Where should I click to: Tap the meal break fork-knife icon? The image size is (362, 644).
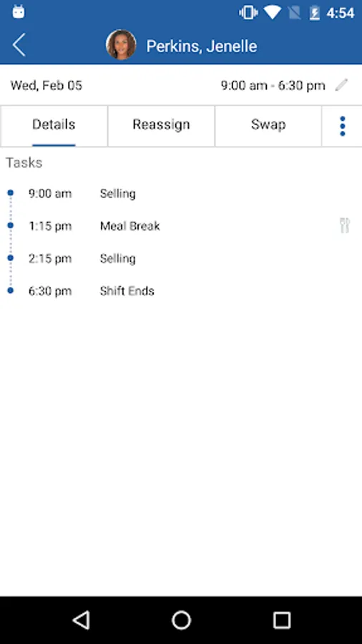tap(345, 225)
